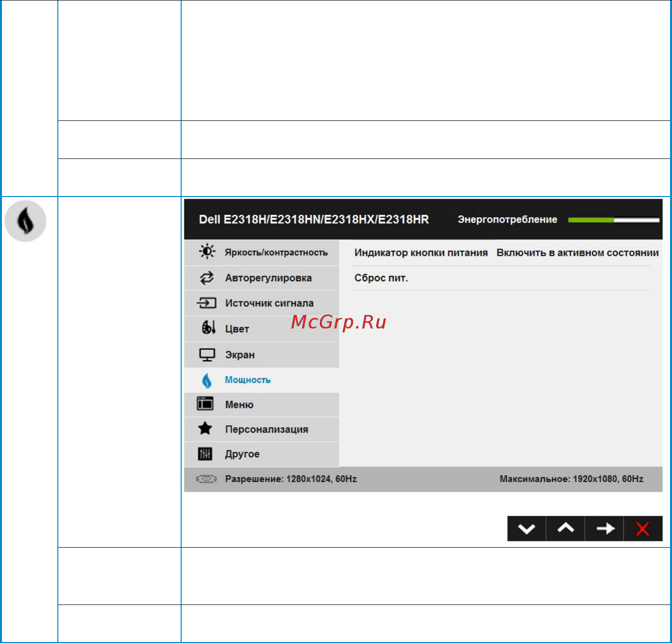
Task: Click the Включить в активном состоянии value
Action: point(578,253)
